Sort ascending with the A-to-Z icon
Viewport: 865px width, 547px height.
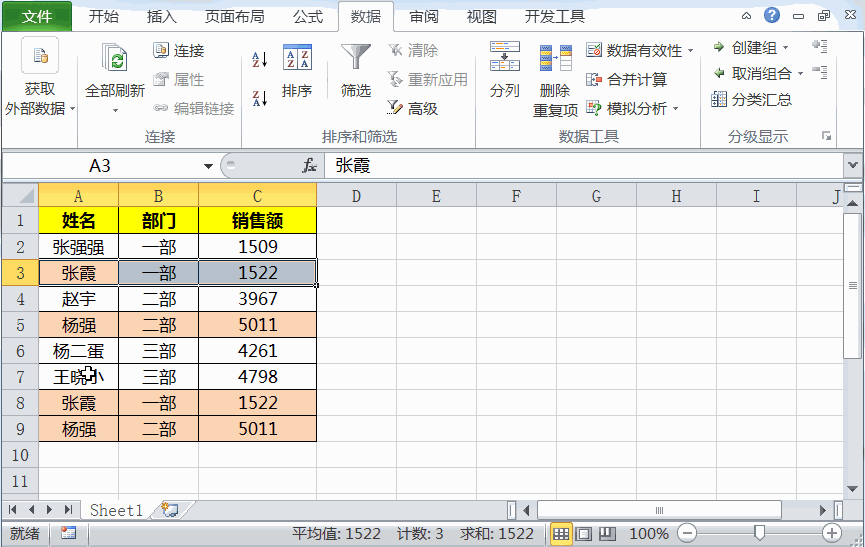(259, 59)
